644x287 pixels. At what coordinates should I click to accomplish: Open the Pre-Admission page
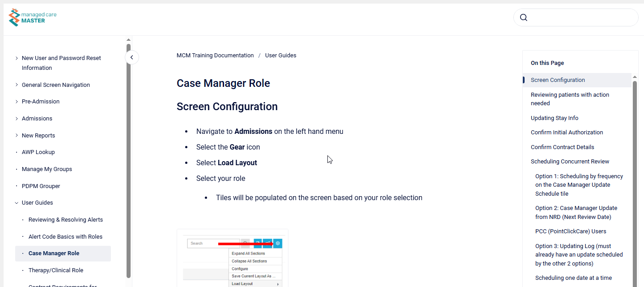41,102
